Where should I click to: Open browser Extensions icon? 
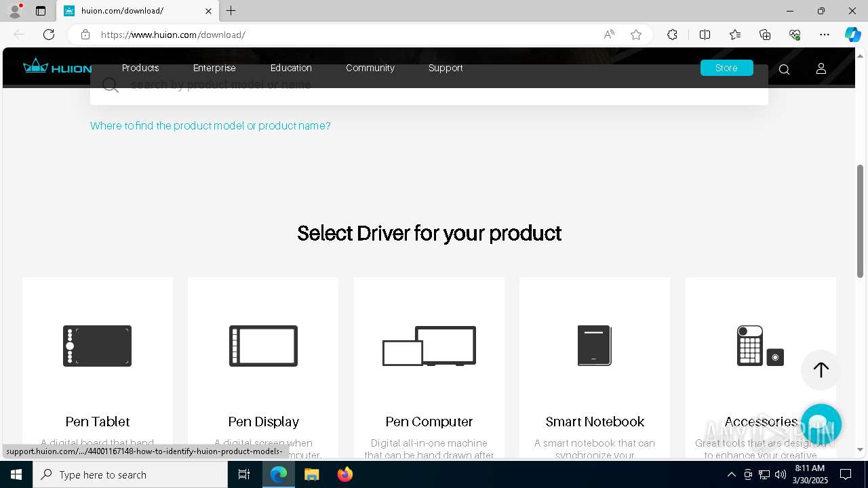pos(672,35)
